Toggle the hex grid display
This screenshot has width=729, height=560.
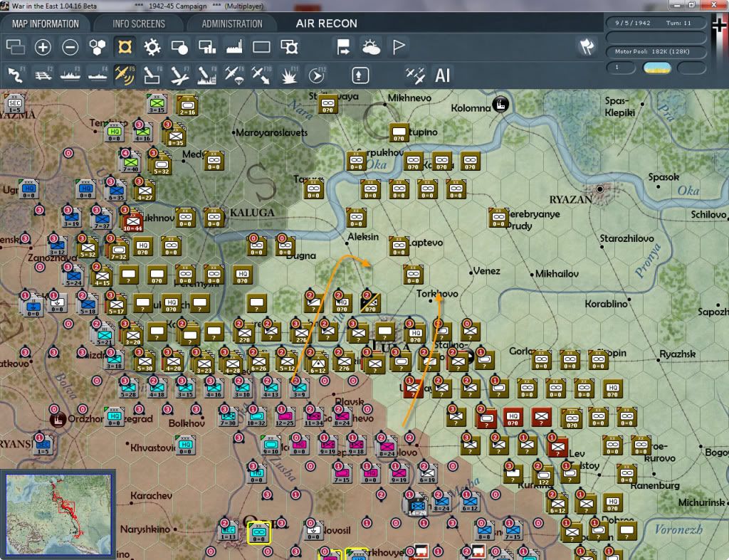tap(97, 47)
